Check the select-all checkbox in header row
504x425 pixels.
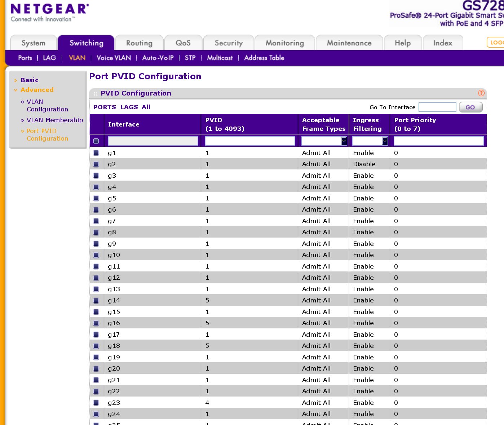pos(96,141)
